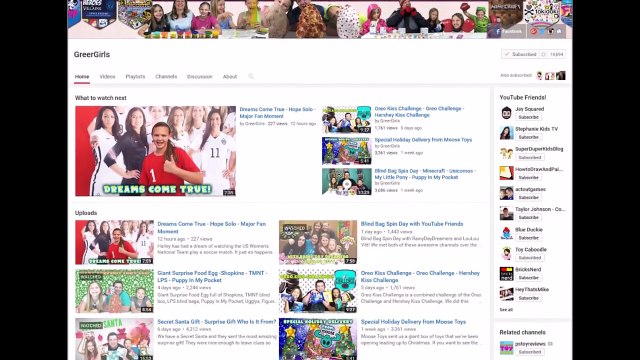Open pstoyreviews channel avatar in Related channels
The height and width of the screenshot is (360, 640).
tap(507, 348)
